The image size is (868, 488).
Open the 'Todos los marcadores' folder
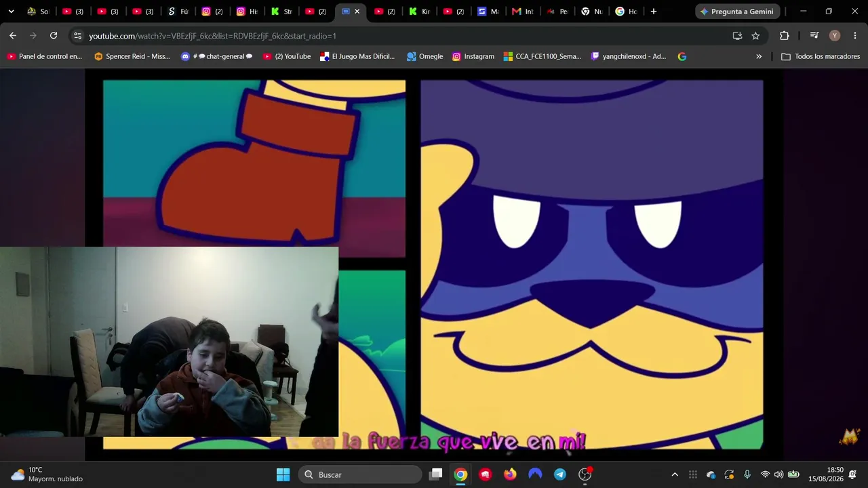point(821,56)
